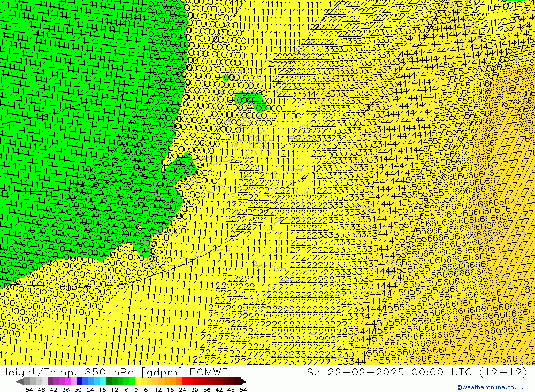Click the '-42' legend label
Screen dimensions: 535x392
click(x=52, y=390)
